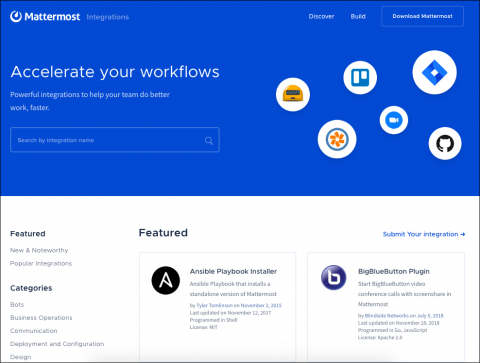This screenshot has height=363, width=480.
Task: Focus the Search by integration name field
Action: 115,140
